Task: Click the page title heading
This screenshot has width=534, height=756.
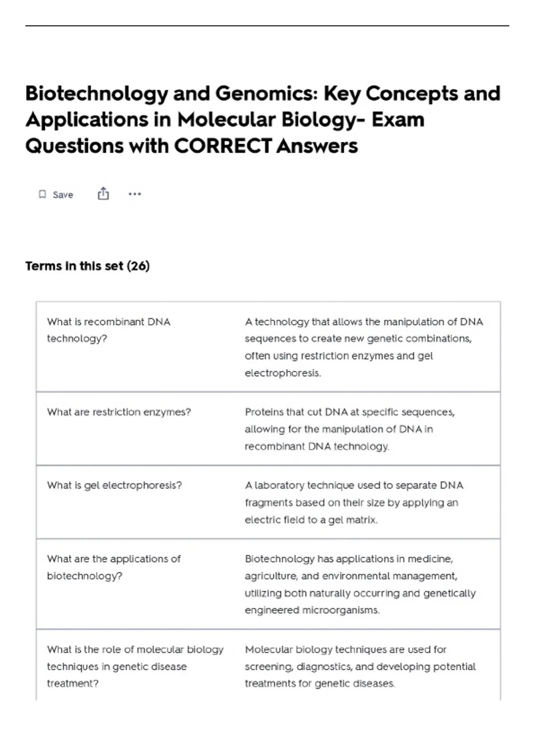Action: coord(263,120)
